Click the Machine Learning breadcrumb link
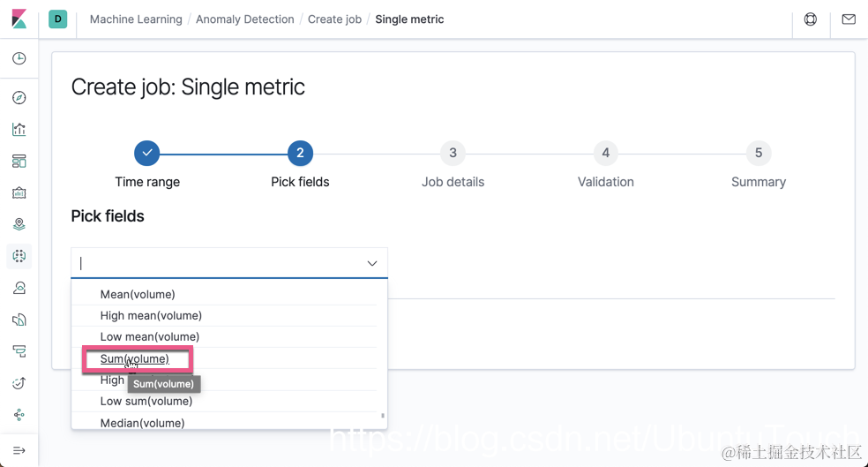The height and width of the screenshot is (467, 868). 136,19
